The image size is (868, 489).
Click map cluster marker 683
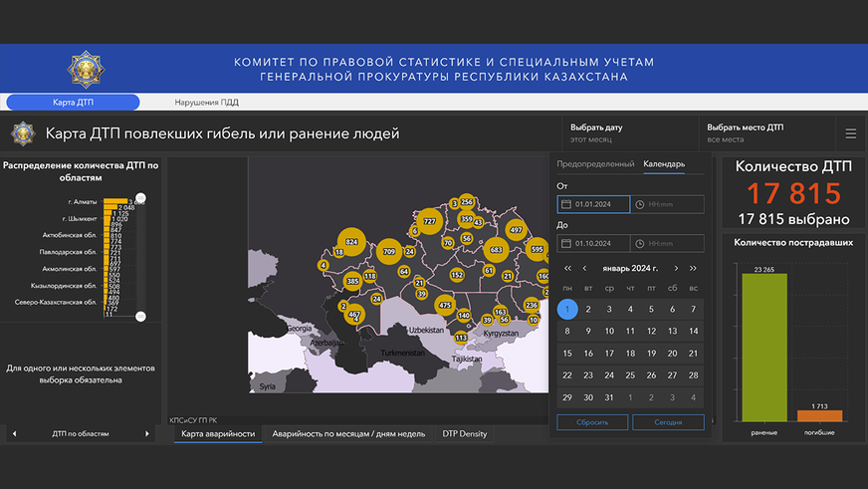coord(496,249)
